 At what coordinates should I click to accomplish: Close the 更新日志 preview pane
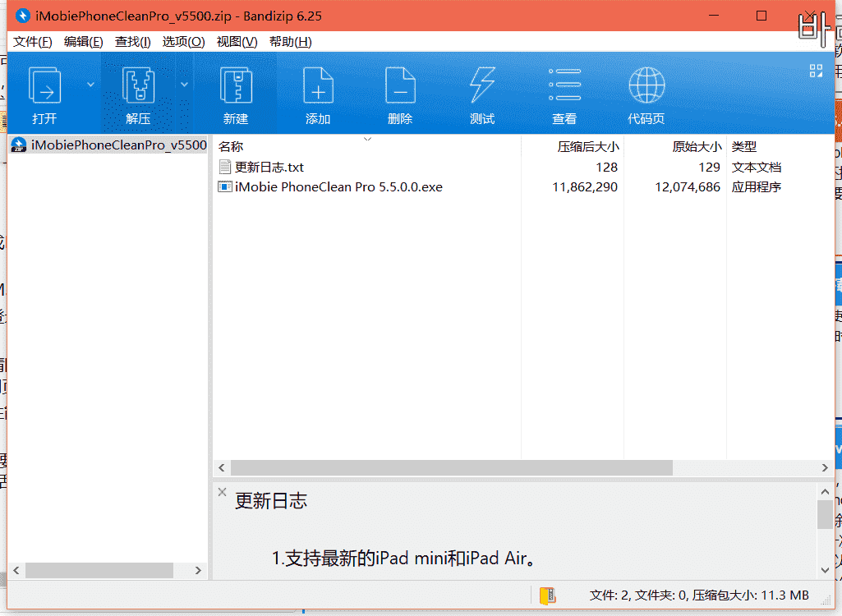pyautogui.click(x=222, y=492)
